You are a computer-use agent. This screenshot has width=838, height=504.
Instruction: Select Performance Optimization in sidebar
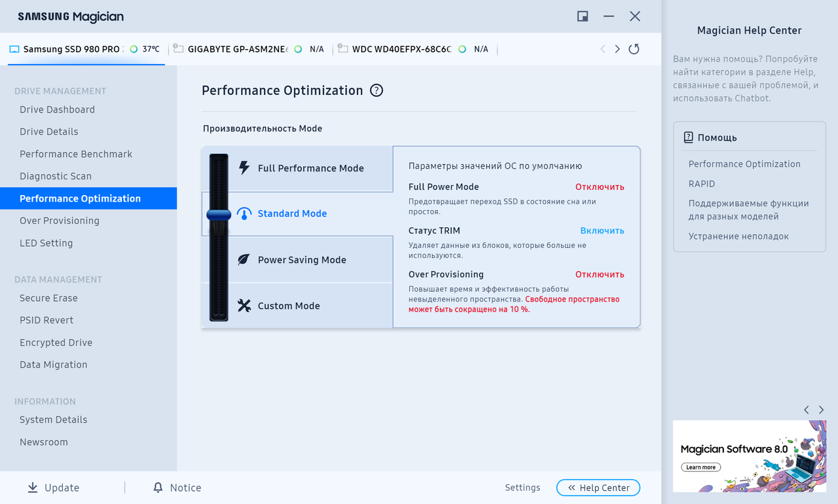88,198
